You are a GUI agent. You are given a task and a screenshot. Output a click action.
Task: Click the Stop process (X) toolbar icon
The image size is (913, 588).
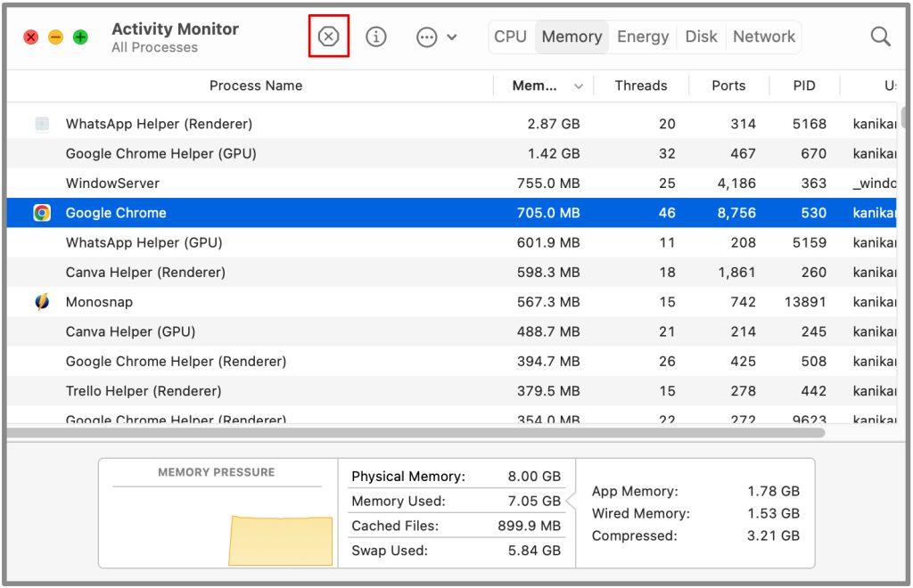click(x=328, y=37)
